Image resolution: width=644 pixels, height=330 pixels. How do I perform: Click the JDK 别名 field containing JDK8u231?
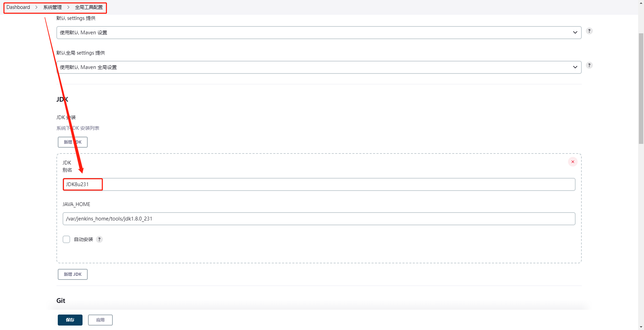pos(319,184)
